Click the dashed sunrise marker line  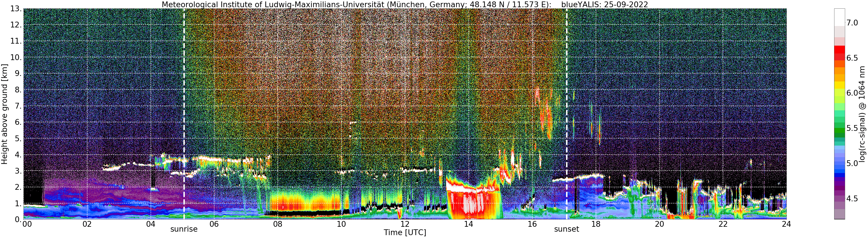[184, 114]
